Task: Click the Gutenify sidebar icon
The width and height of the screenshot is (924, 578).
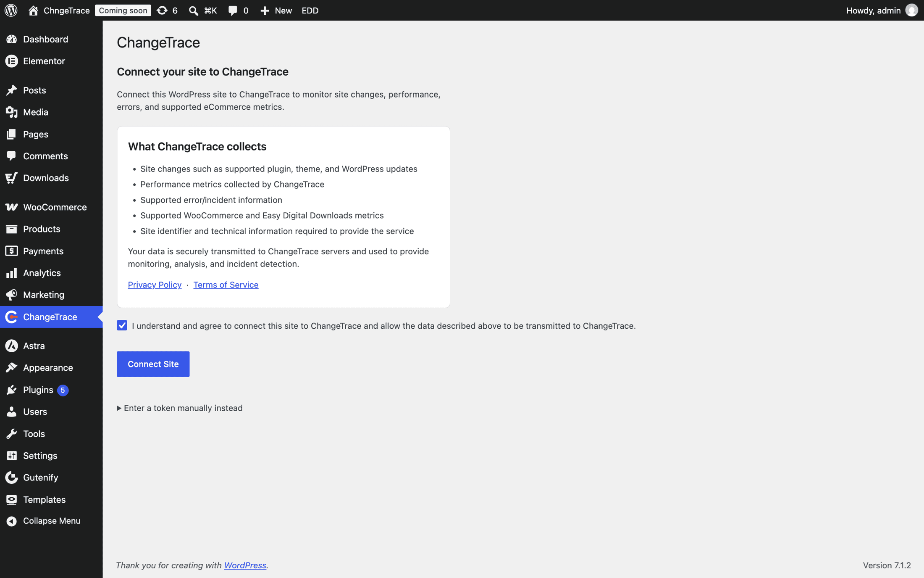Action: [x=12, y=478]
